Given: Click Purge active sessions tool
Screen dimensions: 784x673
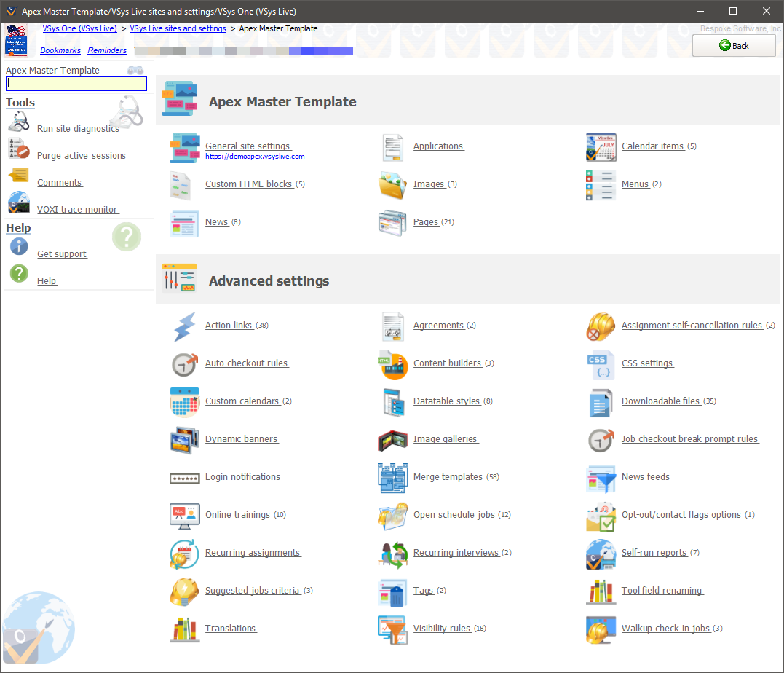Looking at the screenshot, I should tap(82, 156).
